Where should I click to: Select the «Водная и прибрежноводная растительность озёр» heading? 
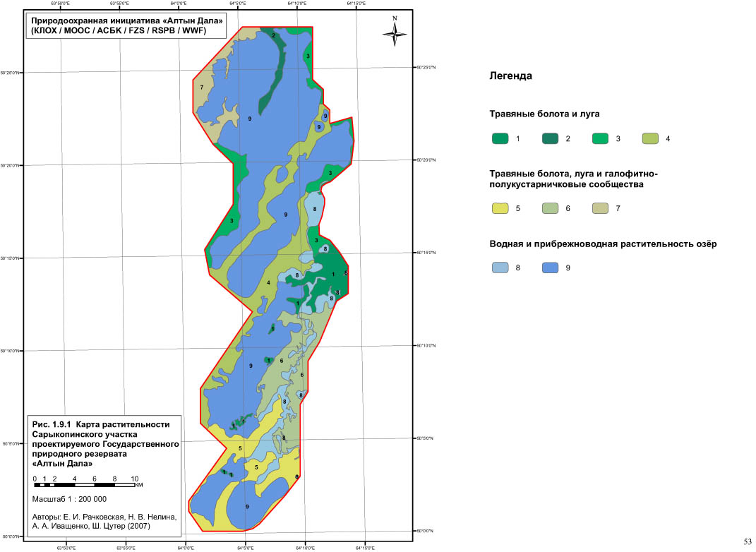pos(603,244)
